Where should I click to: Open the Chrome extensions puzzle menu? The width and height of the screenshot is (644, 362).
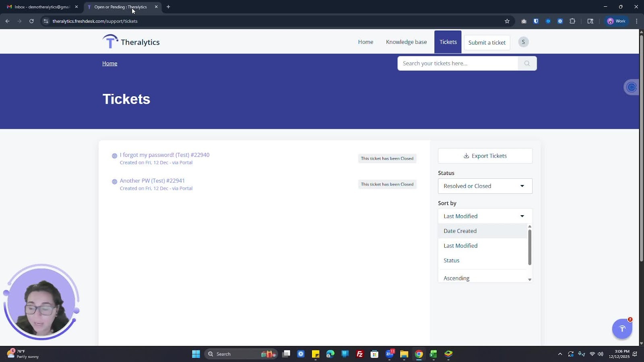tap(572, 21)
